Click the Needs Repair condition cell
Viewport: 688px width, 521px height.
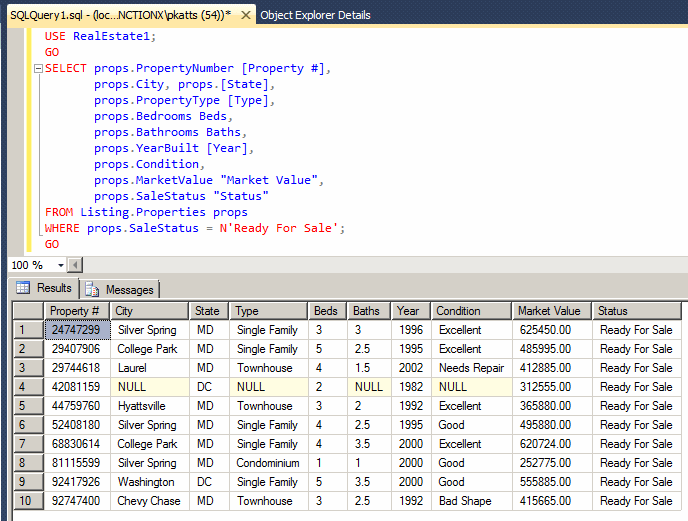472,368
